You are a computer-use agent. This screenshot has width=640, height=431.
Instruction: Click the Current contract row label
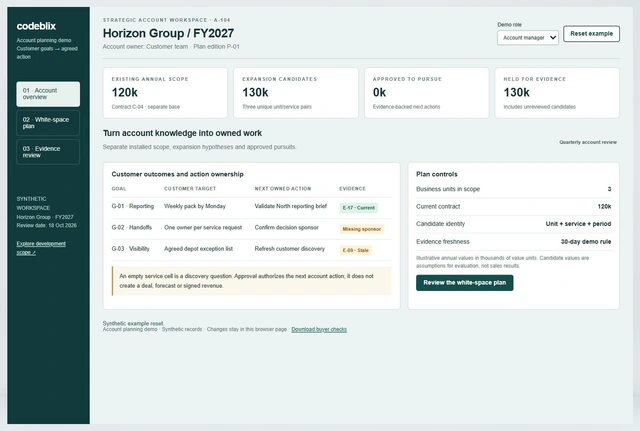point(438,207)
